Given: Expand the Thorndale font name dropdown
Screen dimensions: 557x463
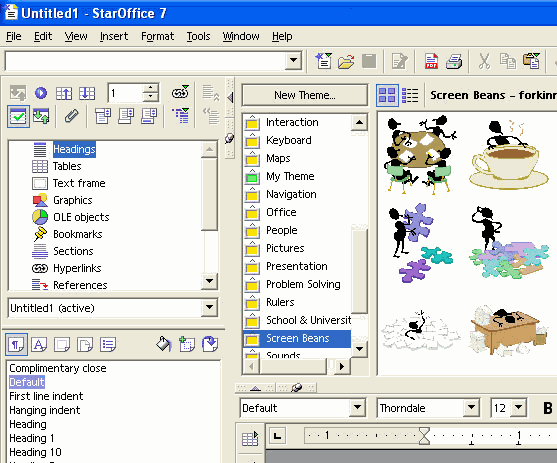Looking at the screenshot, I should point(471,407).
